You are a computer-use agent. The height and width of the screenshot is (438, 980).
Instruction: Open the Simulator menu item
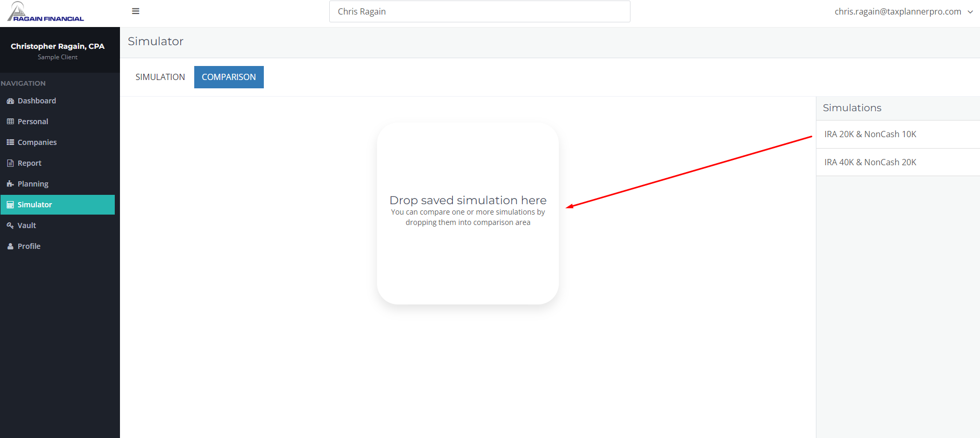pyautogui.click(x=58, y=205)
